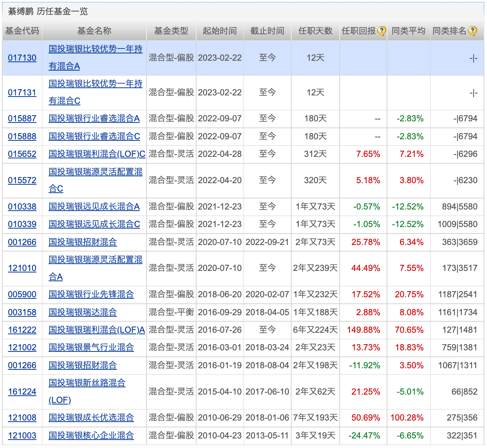Viewport: 487px width, 448px height.
Task: Open 国投瑞银比较优势一年持有混合A fund page
Action: tap(95, 58)
